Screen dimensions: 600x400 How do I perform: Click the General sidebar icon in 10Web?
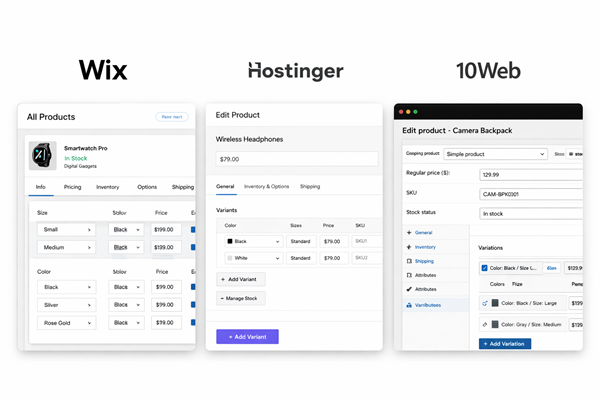point(408,232)
